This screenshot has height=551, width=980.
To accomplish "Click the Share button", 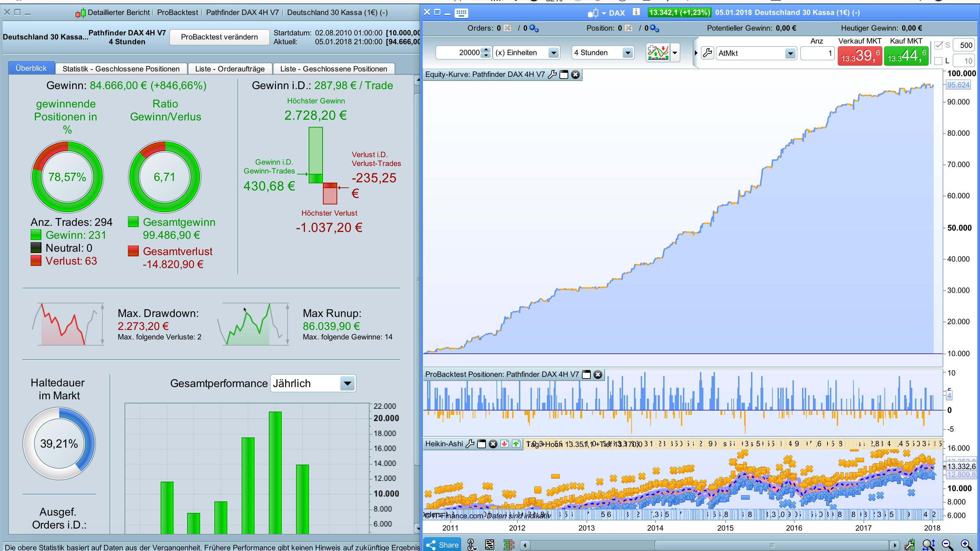I will click(x=442, y=545).
